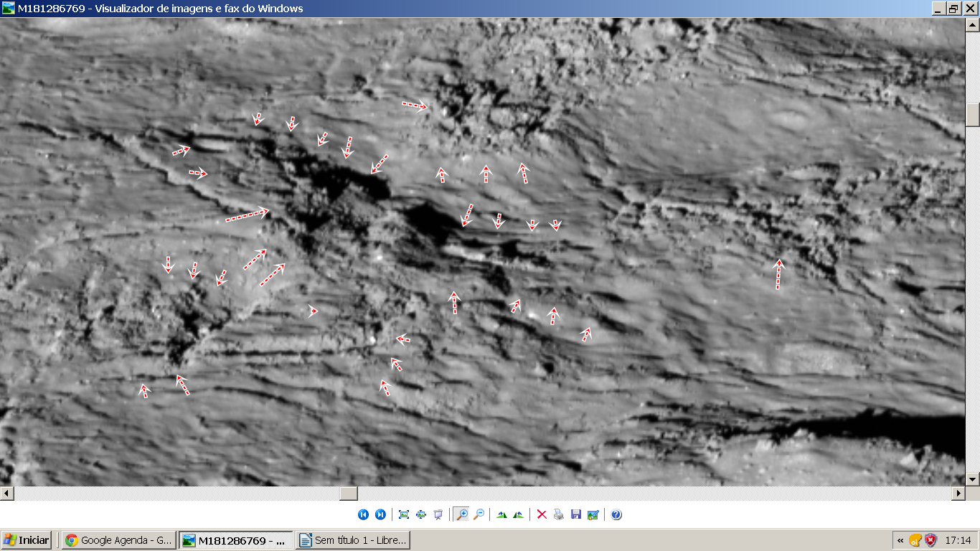Go to the previous image

tap(363, 514)
